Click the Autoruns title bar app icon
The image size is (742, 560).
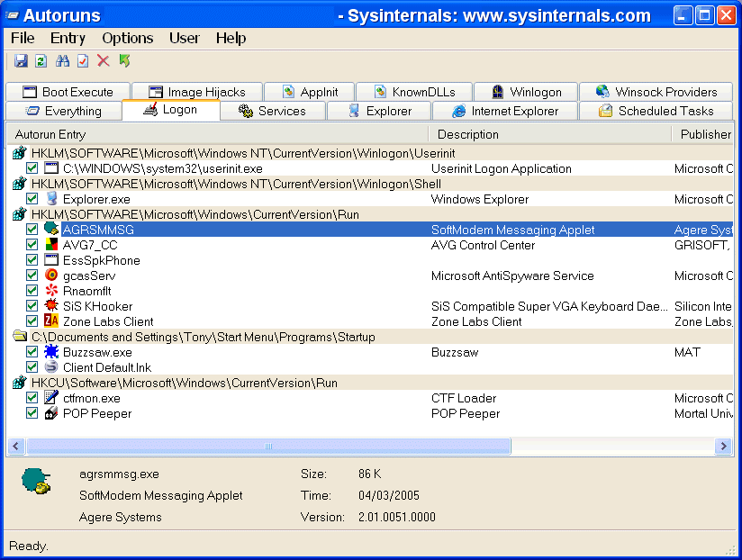[x=12, y=15]
